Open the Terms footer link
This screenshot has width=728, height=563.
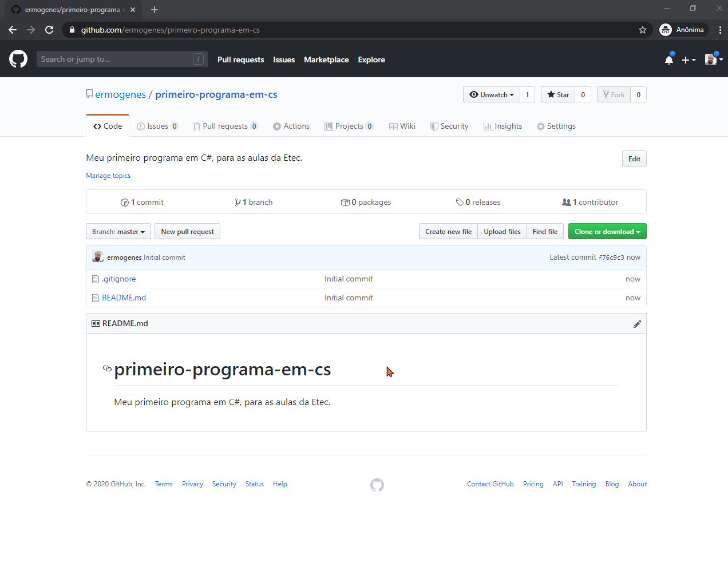164,484
